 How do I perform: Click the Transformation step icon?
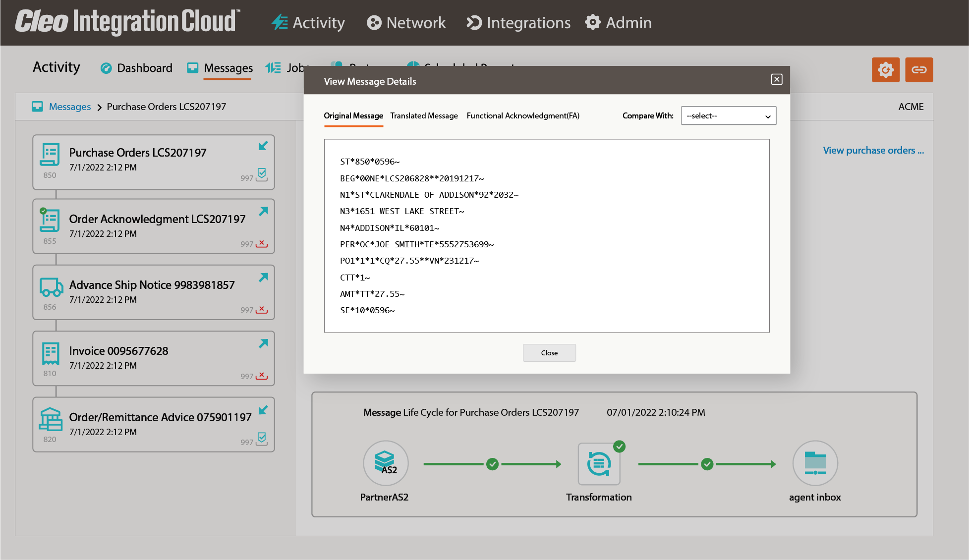click(599, 463)
